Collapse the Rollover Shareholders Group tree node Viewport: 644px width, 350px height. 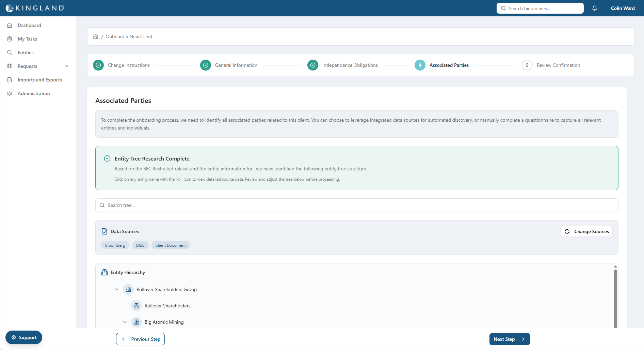[117, 289]
